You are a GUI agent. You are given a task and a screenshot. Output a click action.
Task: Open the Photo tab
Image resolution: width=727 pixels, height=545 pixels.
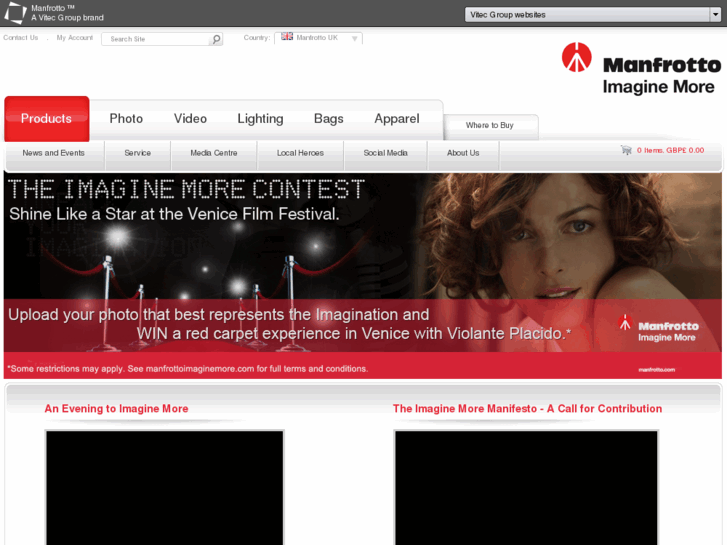point(126,119)
